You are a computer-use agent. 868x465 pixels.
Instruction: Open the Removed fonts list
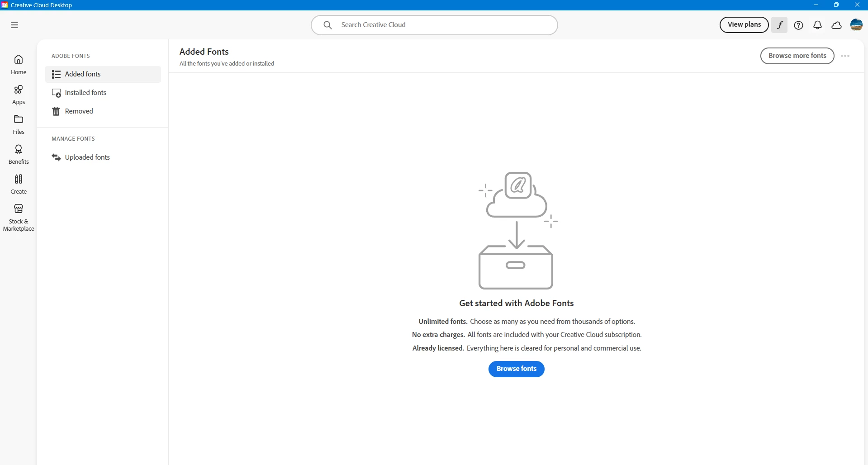coord(103,111)
